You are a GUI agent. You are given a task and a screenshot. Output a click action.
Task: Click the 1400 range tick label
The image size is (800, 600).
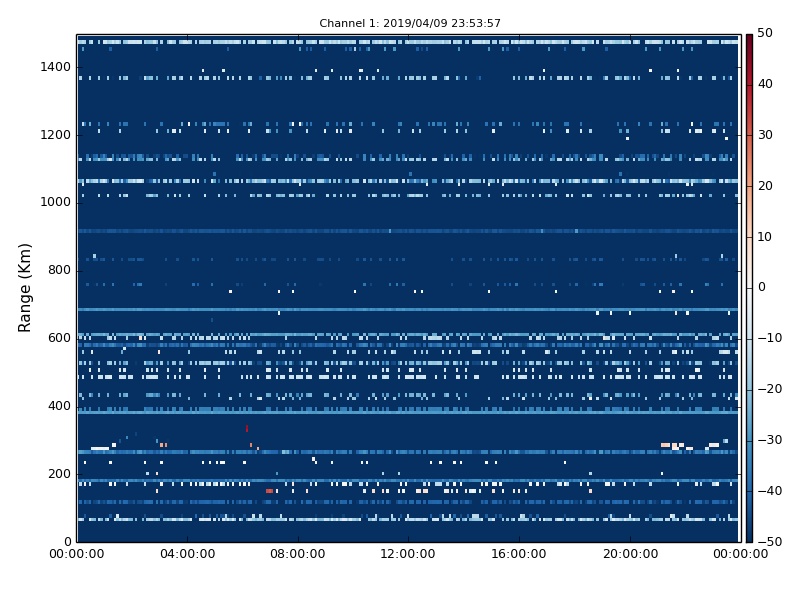[x=56, y=67]
